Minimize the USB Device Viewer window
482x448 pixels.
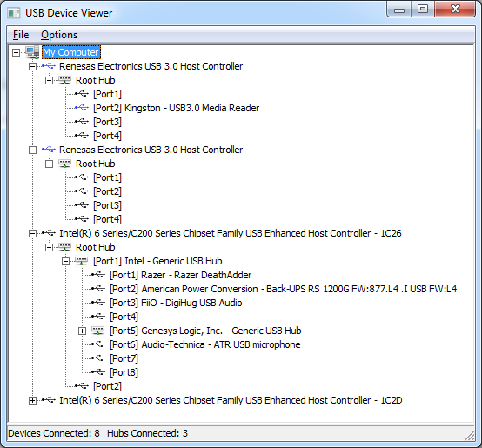point(399,10)
